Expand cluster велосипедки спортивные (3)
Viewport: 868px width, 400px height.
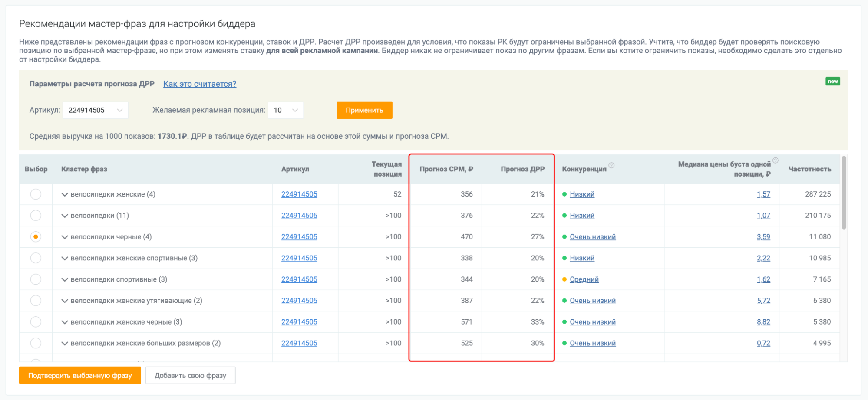point(65,280)
